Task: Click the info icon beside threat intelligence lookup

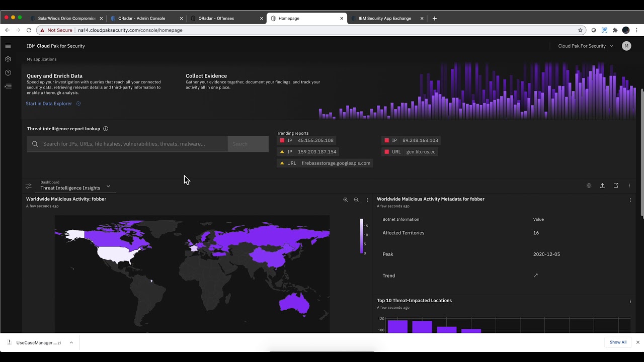Action: point(106,129)
